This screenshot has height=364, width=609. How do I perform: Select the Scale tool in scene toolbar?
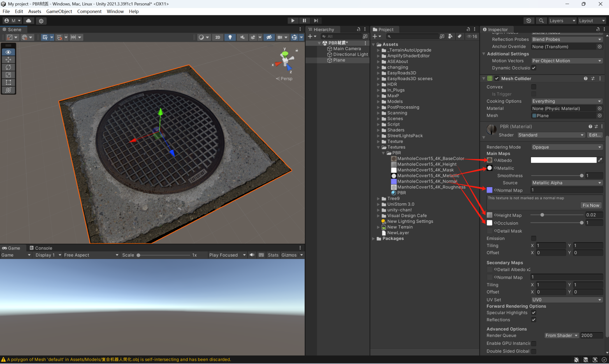[x=8, y=75]
